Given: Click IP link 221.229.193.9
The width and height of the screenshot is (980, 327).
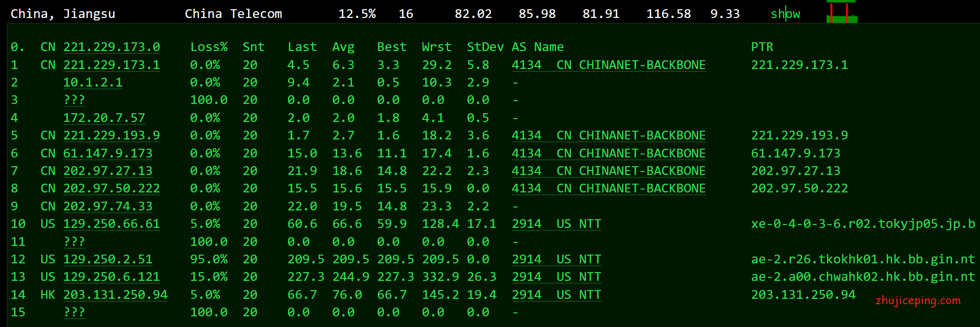Looking at the screenshot, I should [111, 135].
